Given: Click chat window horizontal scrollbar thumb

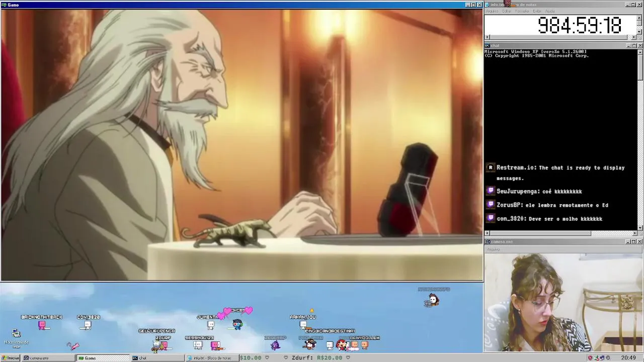Looking at the screenshot, I should click(540, 233).
